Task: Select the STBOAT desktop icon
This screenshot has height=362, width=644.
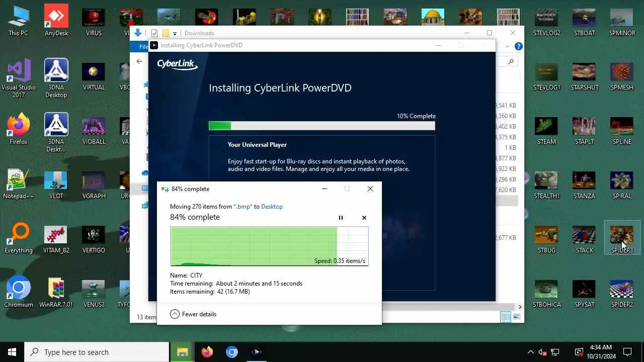Action: coord(584,21)
